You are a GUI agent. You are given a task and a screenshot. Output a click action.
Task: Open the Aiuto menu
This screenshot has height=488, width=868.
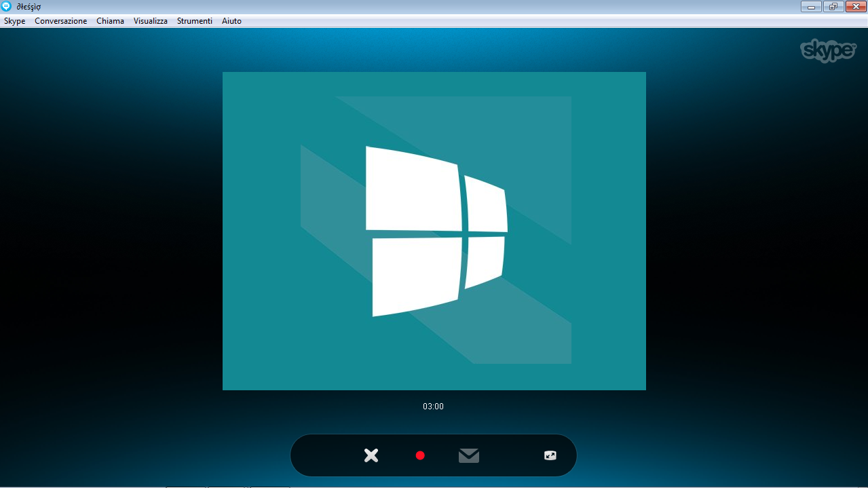pos(231,21)
